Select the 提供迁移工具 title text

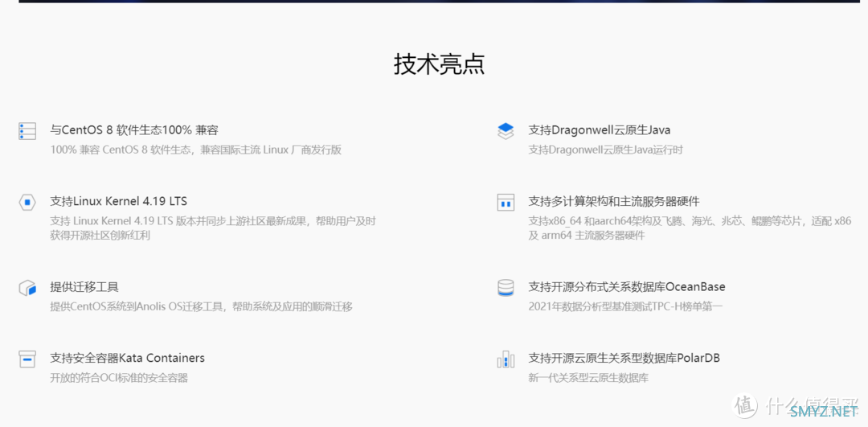point(84,287)
